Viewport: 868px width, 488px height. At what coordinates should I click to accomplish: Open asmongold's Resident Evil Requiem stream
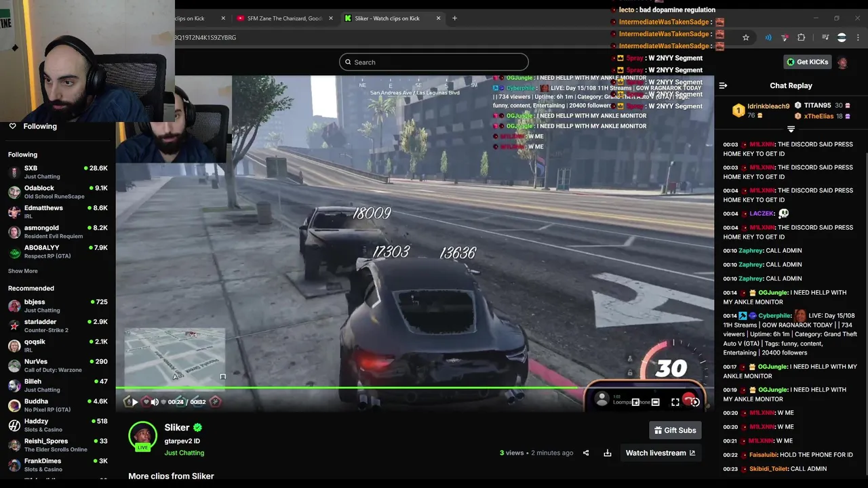tap(58, 232)
